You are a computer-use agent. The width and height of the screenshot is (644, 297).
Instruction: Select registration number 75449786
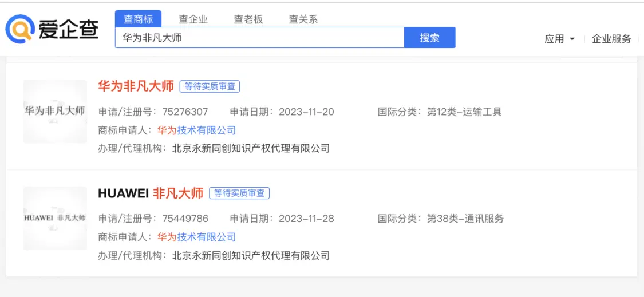pyautogui.click(x=185, y=219)
